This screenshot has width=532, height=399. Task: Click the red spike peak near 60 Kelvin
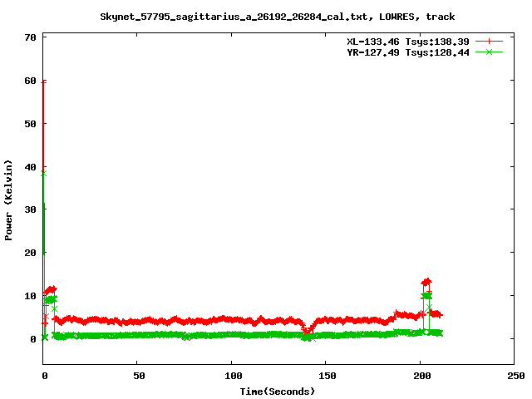[43, 82]
